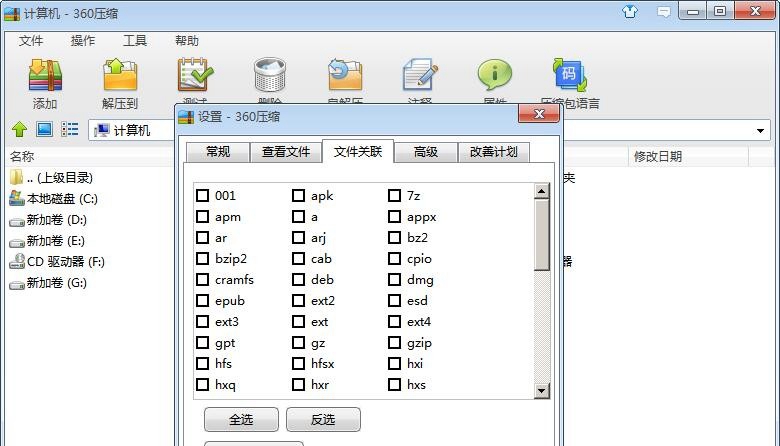
Task: Click the scroll down arrow in format list
Action: (x=542, y=391)
